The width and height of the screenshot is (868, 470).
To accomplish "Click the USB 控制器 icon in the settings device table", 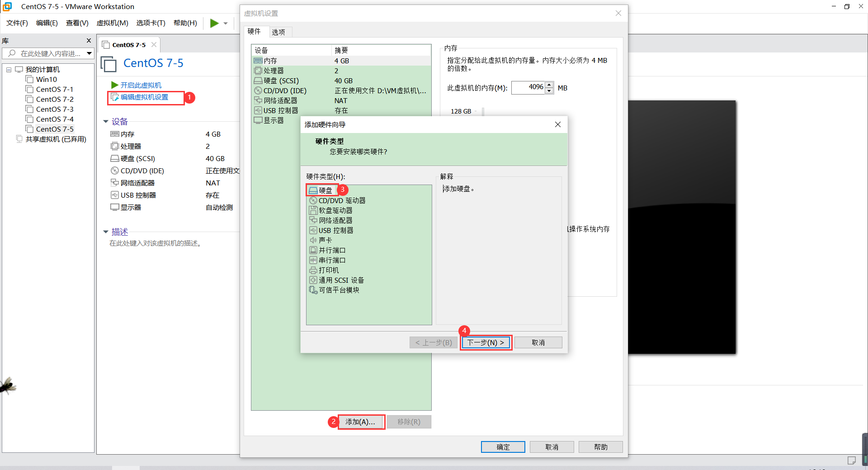I will pos(258,110).
